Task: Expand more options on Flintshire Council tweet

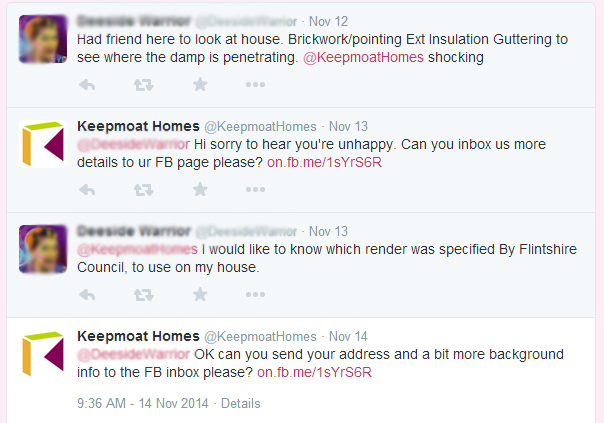Action: pyautogui.click(x=255, y=295)
